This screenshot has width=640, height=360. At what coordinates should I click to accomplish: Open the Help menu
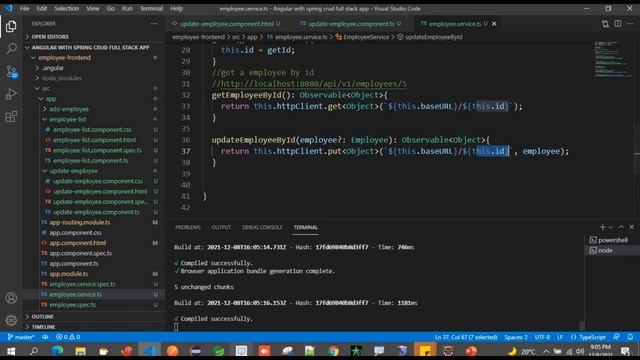176,9
